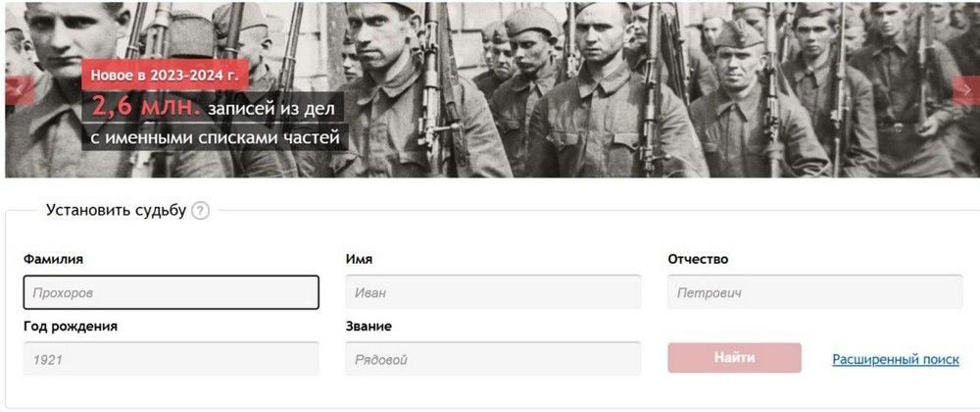Click the 2,6 млн. записей banner headline

[x=213, y=106]
